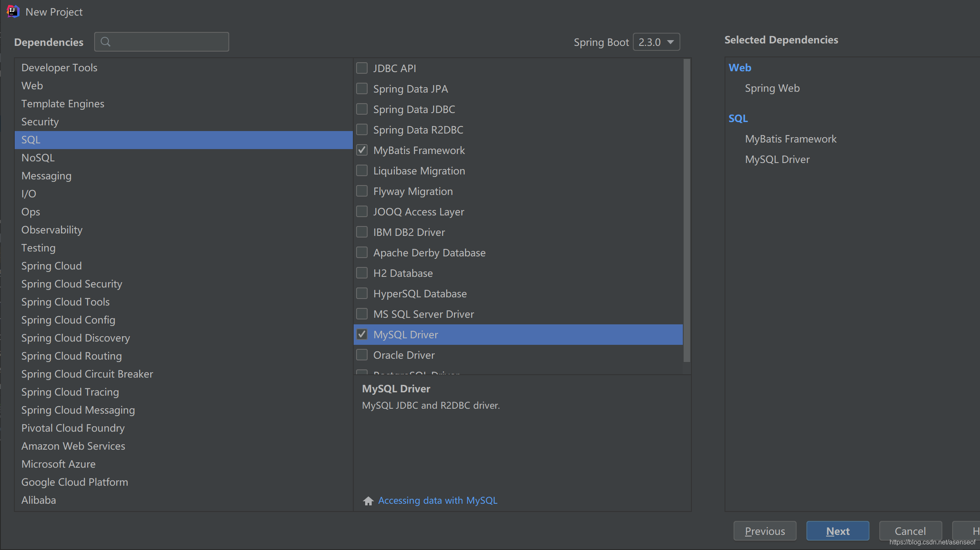Screen dimensions: 980x550
Task: Click the MySQL Driver checked checkbox icon
Action: tap(362, 335)
